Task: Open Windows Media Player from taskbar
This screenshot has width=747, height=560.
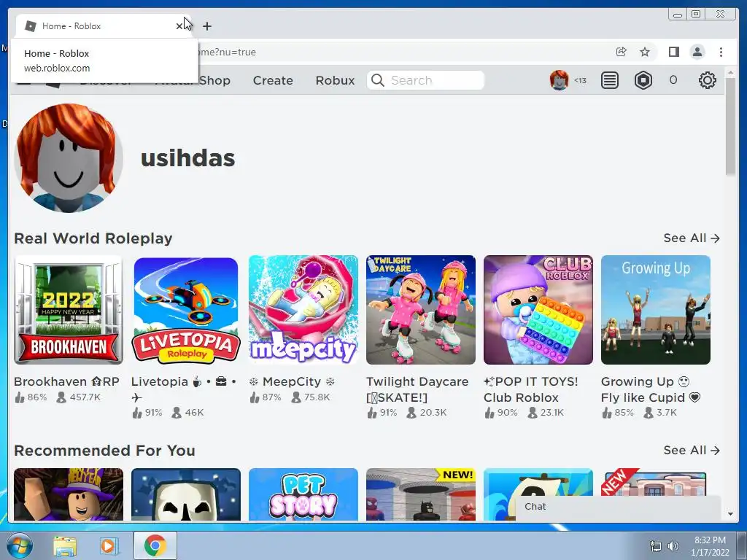Action: pos(108,545)
